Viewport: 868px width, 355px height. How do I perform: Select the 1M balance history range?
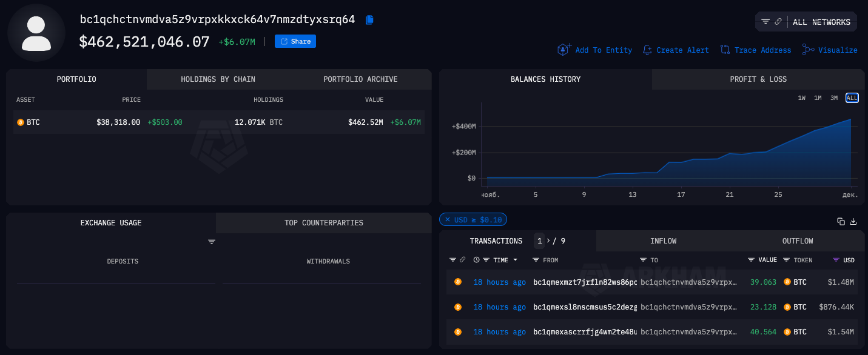click(x=818, y=98)
